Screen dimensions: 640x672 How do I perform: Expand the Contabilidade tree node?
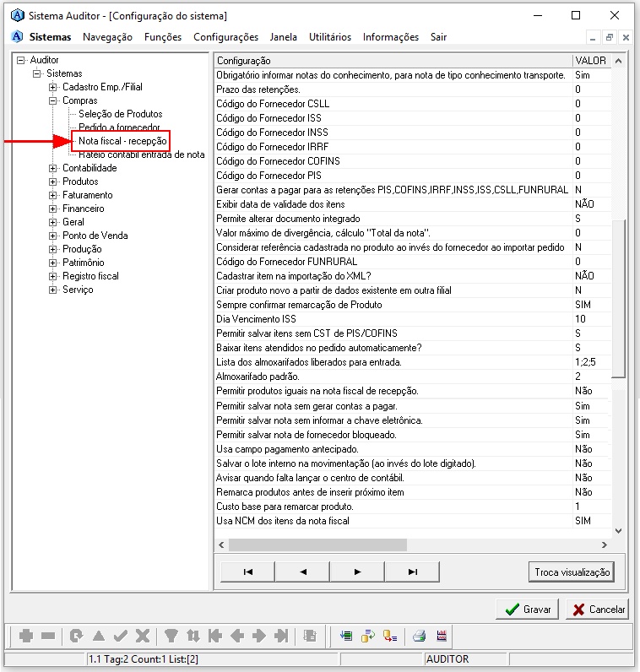pyautogui.click(x=52, y=168)
